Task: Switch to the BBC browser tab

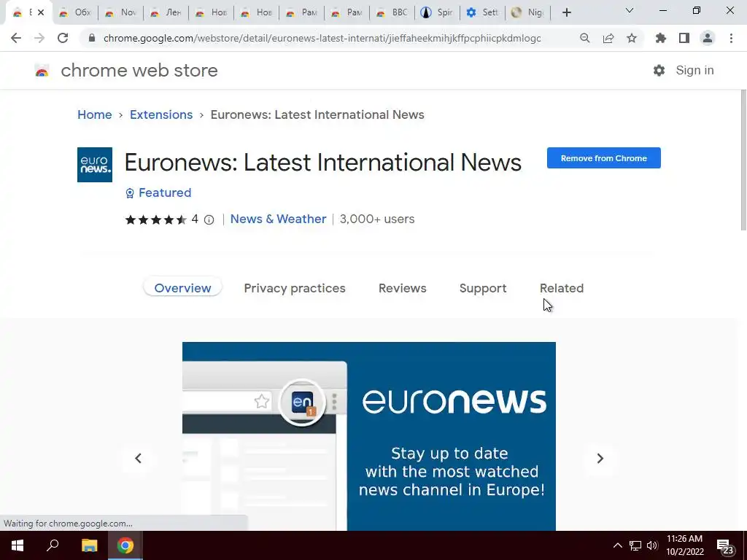Action: [393, 12]
